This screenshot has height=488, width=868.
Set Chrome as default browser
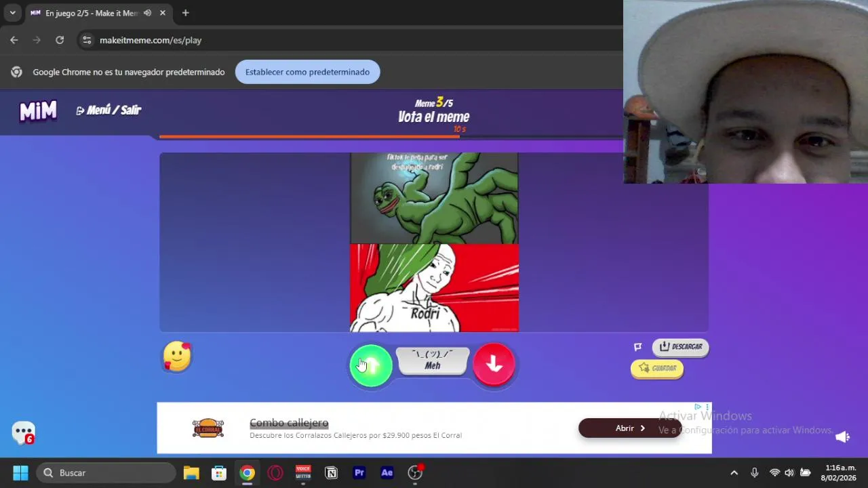[307, 72]
